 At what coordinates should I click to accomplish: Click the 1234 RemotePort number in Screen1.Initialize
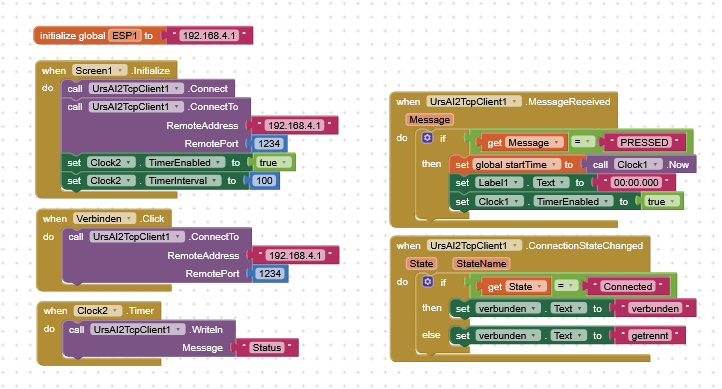(269, 144)
